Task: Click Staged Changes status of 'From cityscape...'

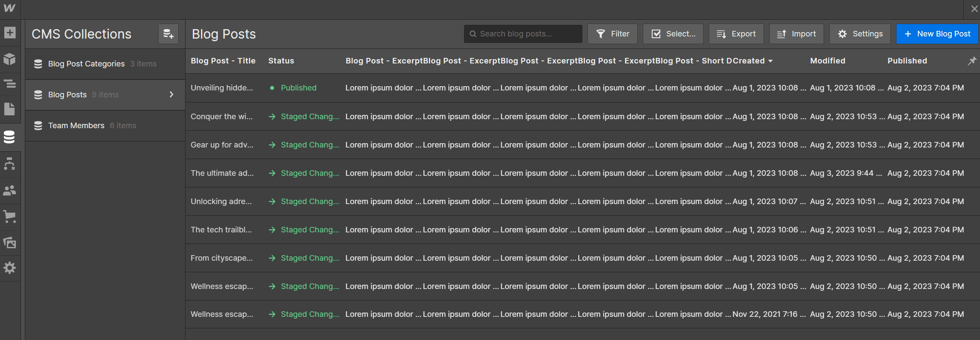Action: point(310,258)
